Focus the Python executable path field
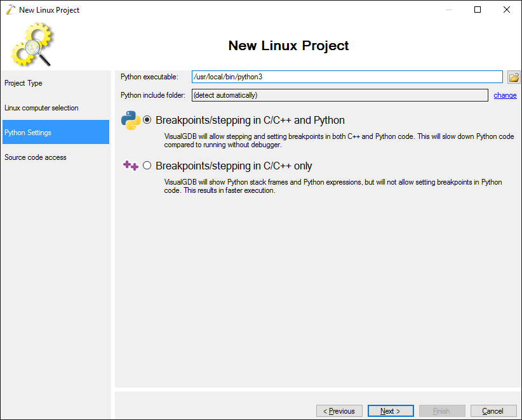 (x=347, y=77)
